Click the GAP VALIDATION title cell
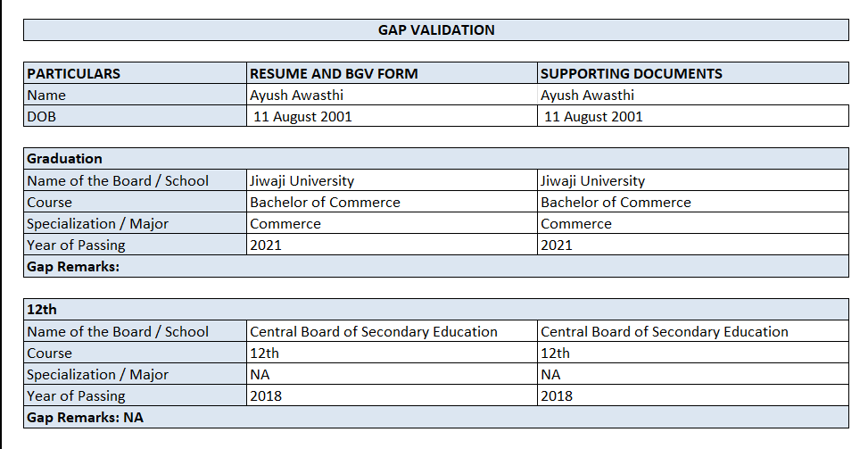This screenshot has height=449, width=868. (x=436, y=30)
